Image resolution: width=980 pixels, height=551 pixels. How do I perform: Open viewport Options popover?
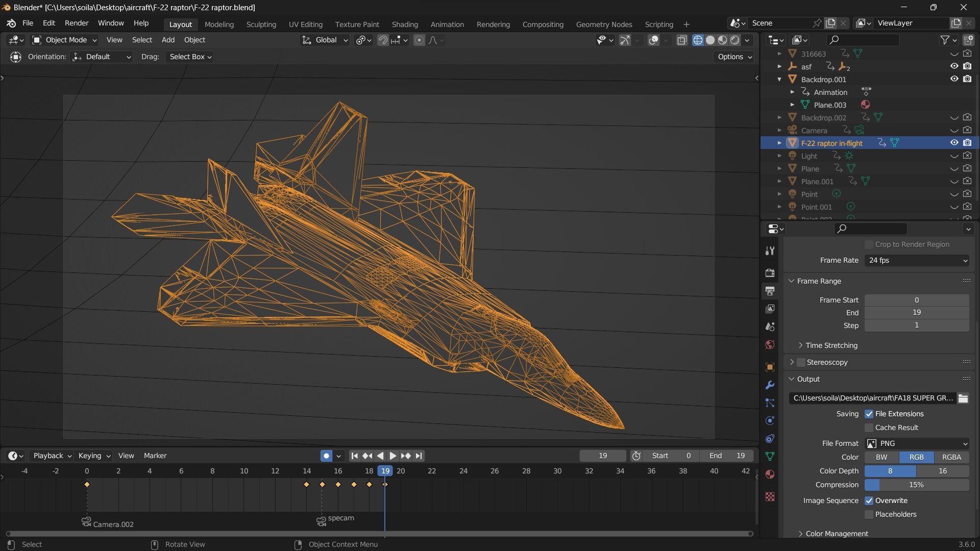734,57
